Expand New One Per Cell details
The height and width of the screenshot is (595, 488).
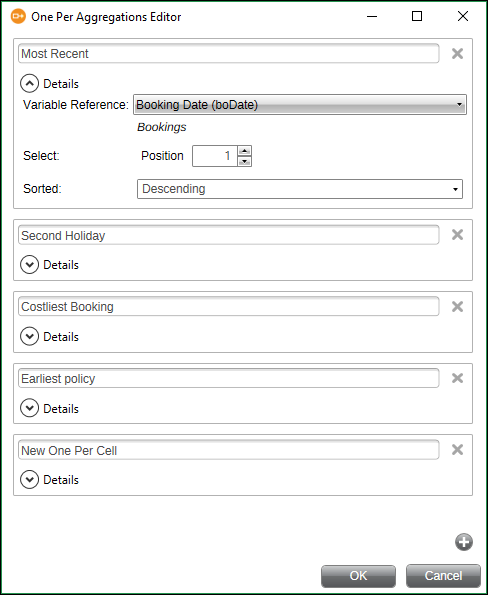click(30, 480)
